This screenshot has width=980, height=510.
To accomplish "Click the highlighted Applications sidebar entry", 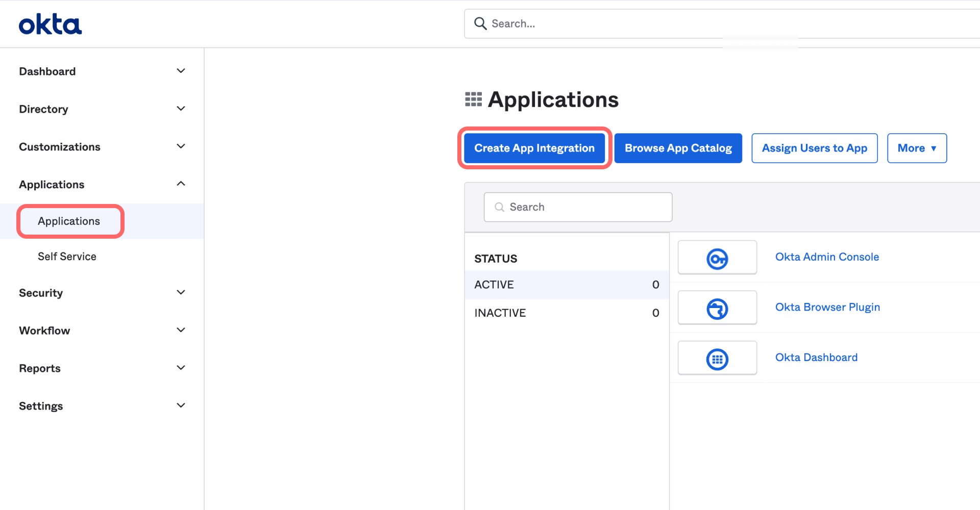I will pyautogui.click(x=69, y=221).
